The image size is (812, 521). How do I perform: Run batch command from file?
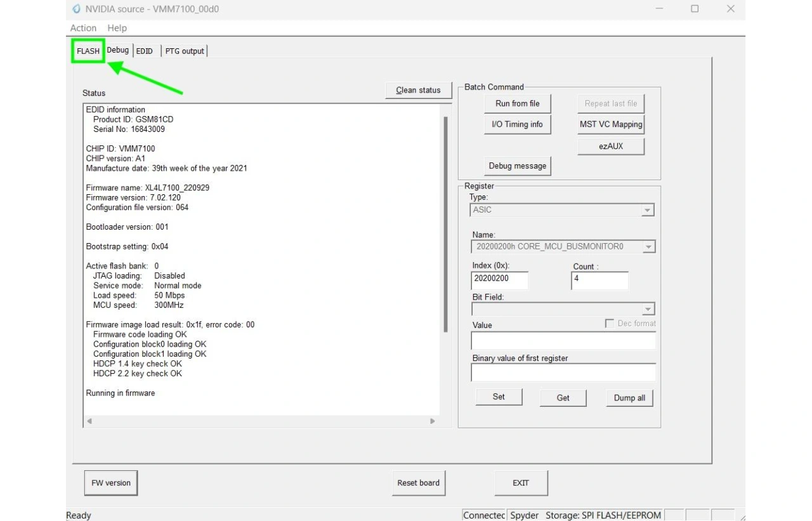click(517, 103)
